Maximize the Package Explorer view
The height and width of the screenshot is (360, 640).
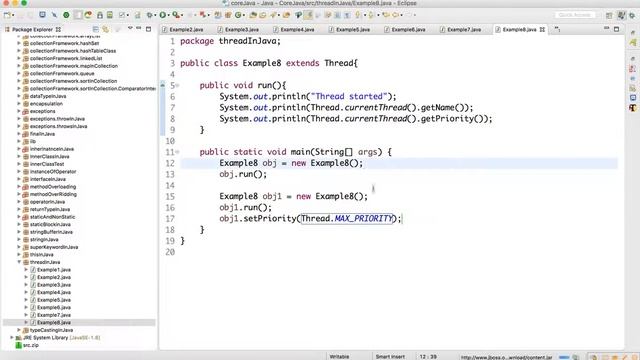149,29
